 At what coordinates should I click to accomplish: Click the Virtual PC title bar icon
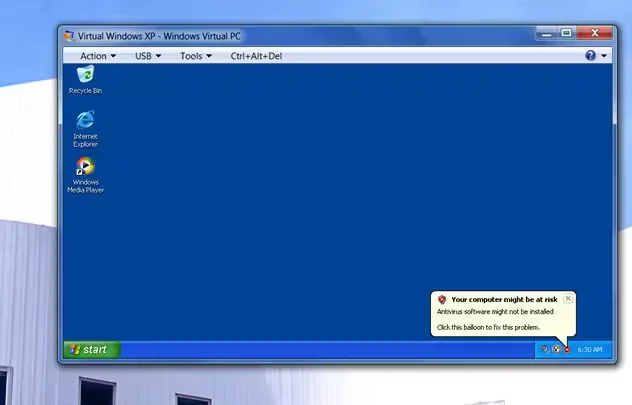click(69, 36)
